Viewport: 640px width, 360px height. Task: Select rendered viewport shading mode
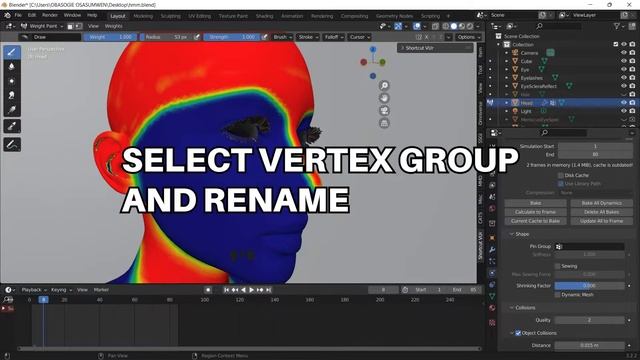click(x=470, y=26)
